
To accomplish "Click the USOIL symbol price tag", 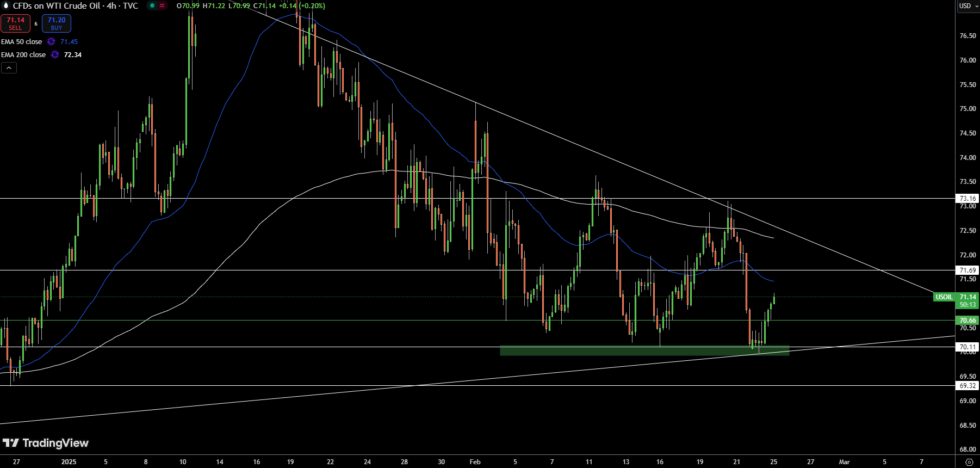I will tap(944, 297).
